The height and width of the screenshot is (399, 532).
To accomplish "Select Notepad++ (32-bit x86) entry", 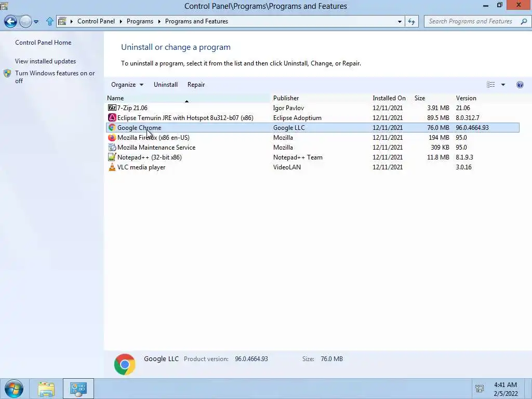I will point(149,157).
